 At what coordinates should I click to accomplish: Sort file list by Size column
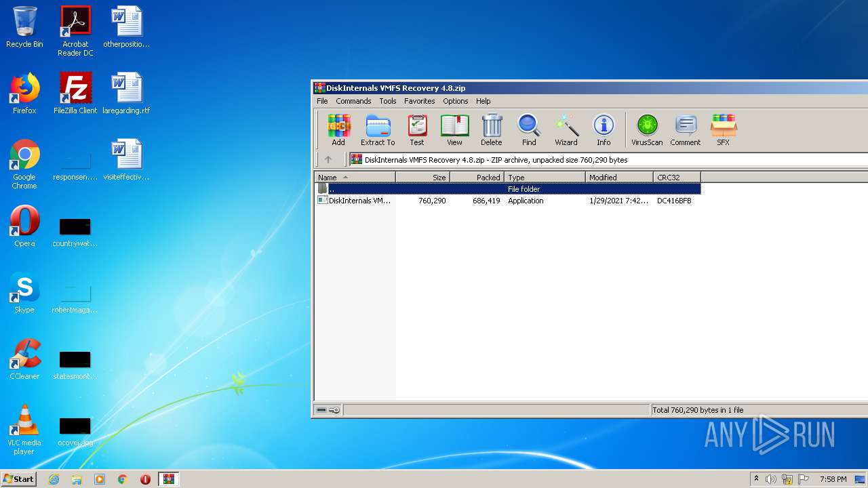[x=422, y=178]
